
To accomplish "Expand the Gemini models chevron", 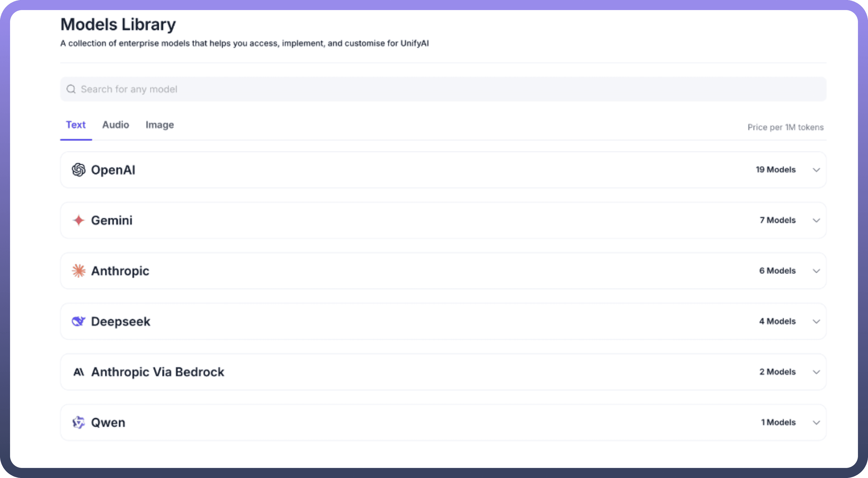I will (x=816, y=220).
